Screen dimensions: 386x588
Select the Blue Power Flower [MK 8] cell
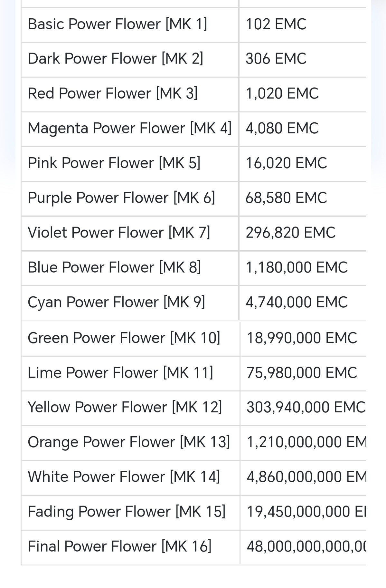130,268
